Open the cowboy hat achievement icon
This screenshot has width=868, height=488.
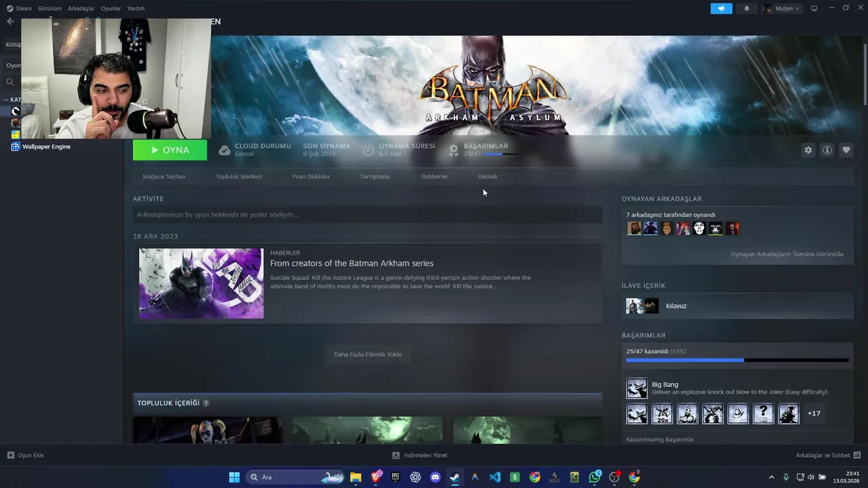pos(738,413)
